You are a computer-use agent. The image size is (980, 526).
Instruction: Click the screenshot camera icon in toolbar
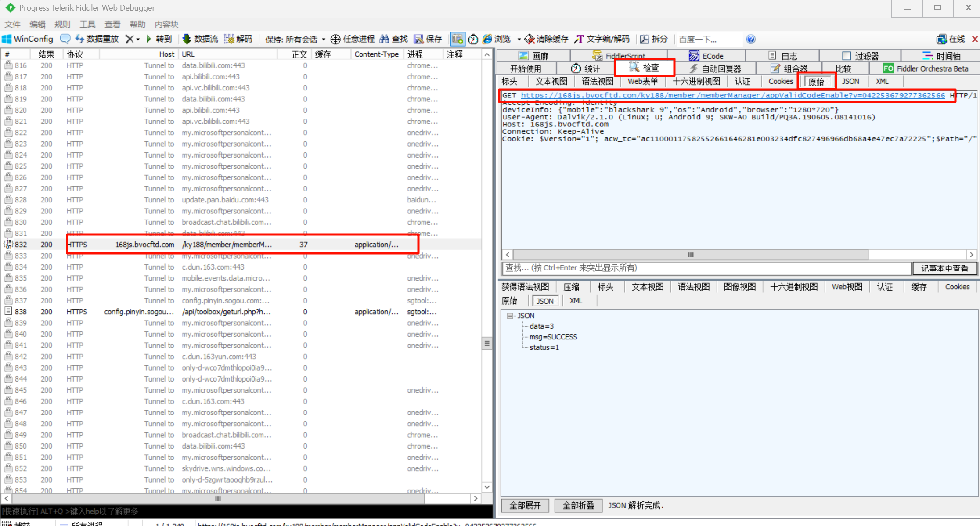tap(457, 39)
